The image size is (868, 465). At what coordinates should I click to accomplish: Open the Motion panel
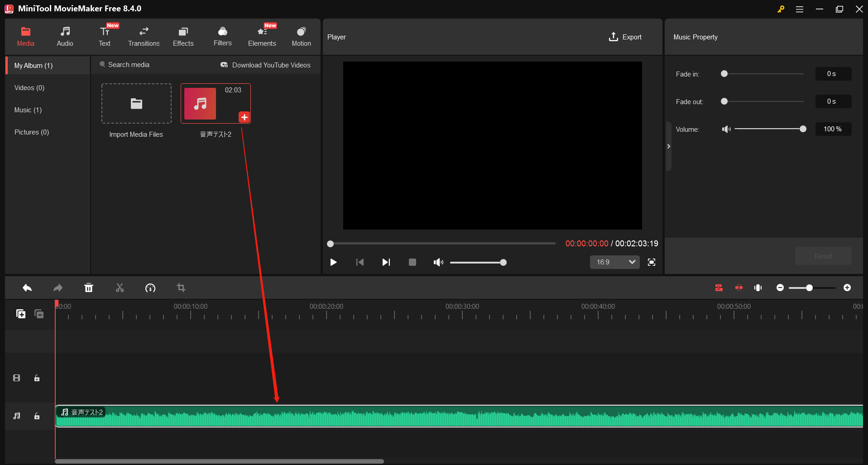click(x=301, y=36)
